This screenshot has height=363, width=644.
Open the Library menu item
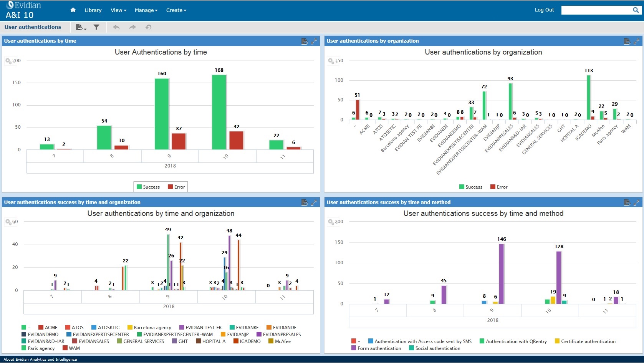point(93,10)
